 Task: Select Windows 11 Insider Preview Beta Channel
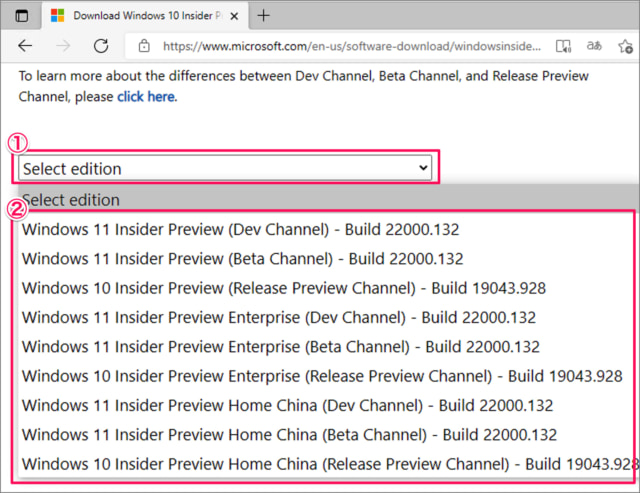(327, 259)
